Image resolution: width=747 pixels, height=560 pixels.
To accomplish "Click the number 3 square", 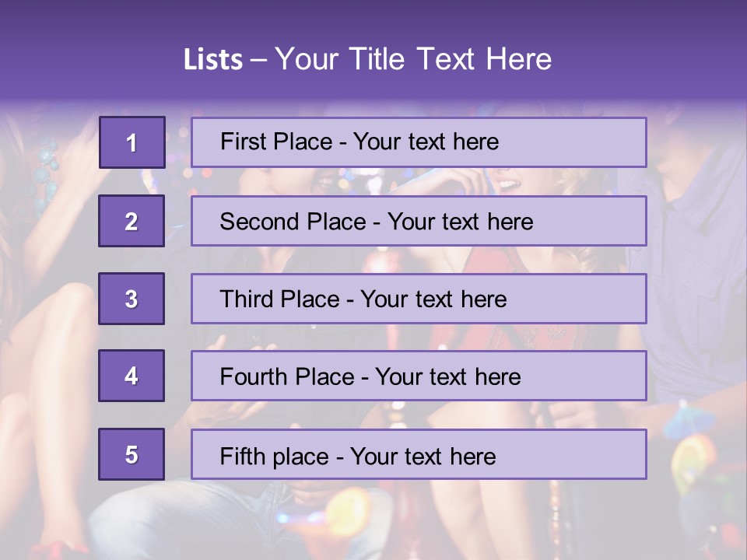I will (x=132, y=299).
